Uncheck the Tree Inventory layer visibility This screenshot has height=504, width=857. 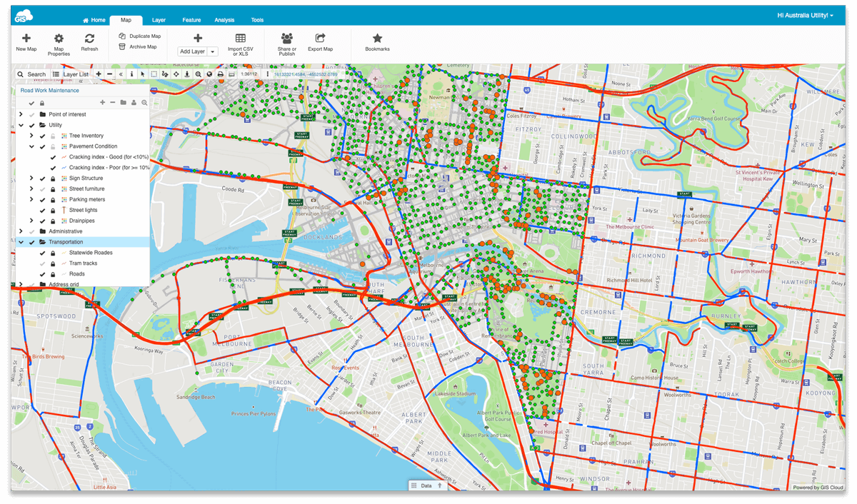42,136
